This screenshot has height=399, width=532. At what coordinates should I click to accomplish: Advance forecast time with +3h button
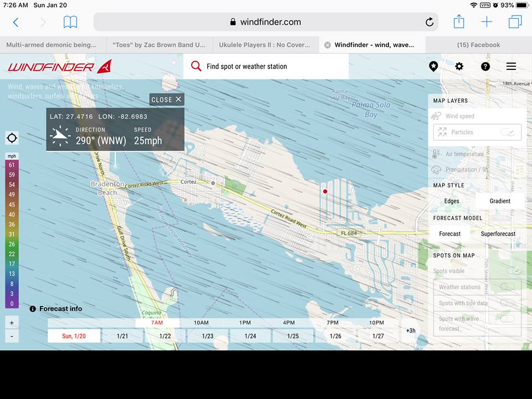[411, 330]
